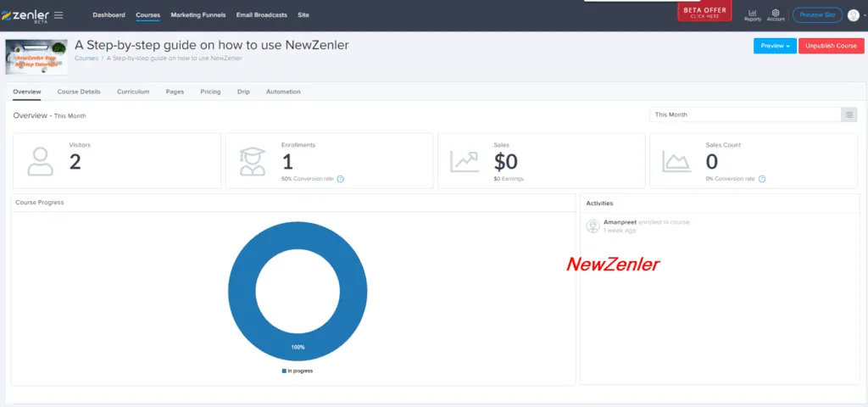Open the This Month date range field
Image resolution: width=868 pixels, height=407 pixels.
click(744, 114)
